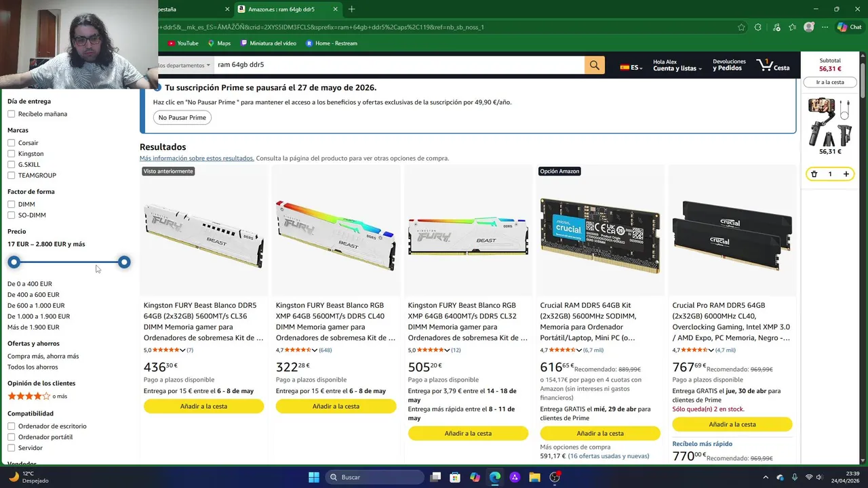868x488 pixels.
Task: Click the minimum price slider handle
Action: (x=14, y=262)
